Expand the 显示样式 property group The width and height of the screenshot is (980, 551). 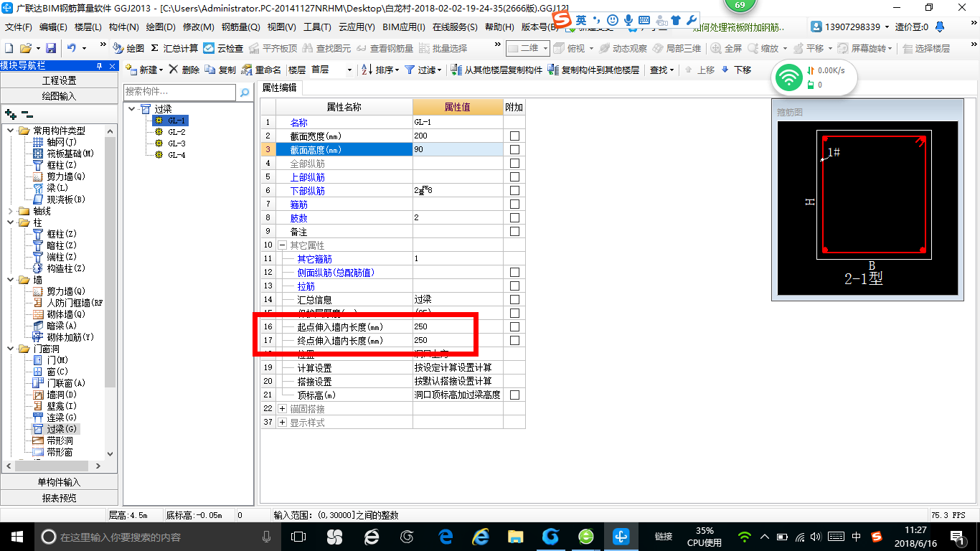282,422
